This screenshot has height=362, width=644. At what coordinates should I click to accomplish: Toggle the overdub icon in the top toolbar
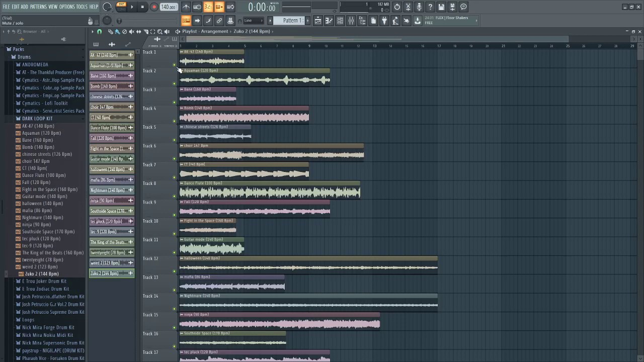point(219,7)
